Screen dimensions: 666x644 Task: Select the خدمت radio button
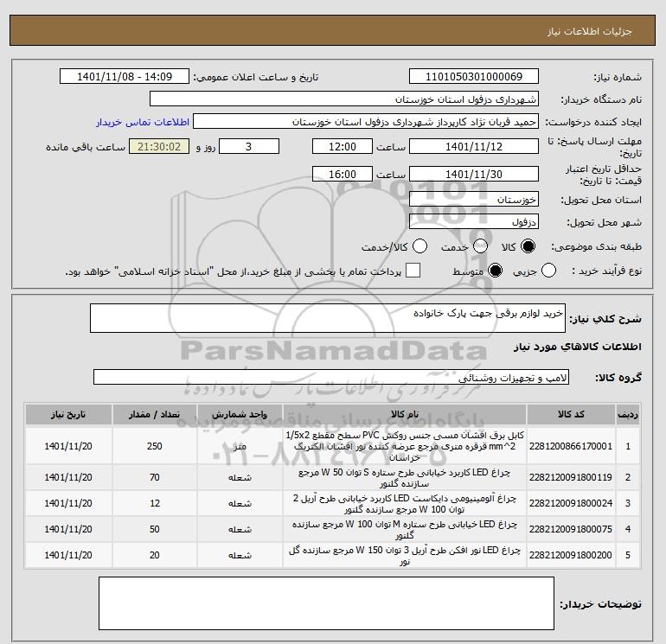click(480, 246)
